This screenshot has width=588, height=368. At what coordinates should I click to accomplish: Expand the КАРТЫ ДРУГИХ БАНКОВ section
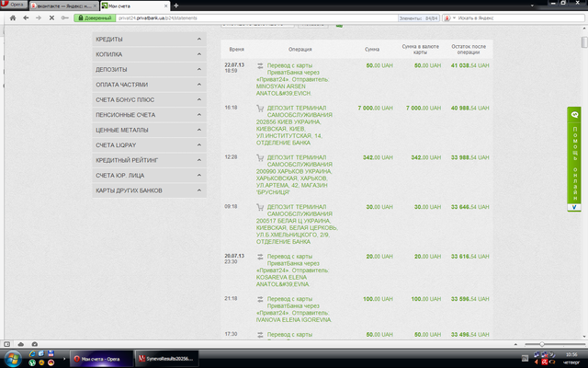tap(149, 190)
